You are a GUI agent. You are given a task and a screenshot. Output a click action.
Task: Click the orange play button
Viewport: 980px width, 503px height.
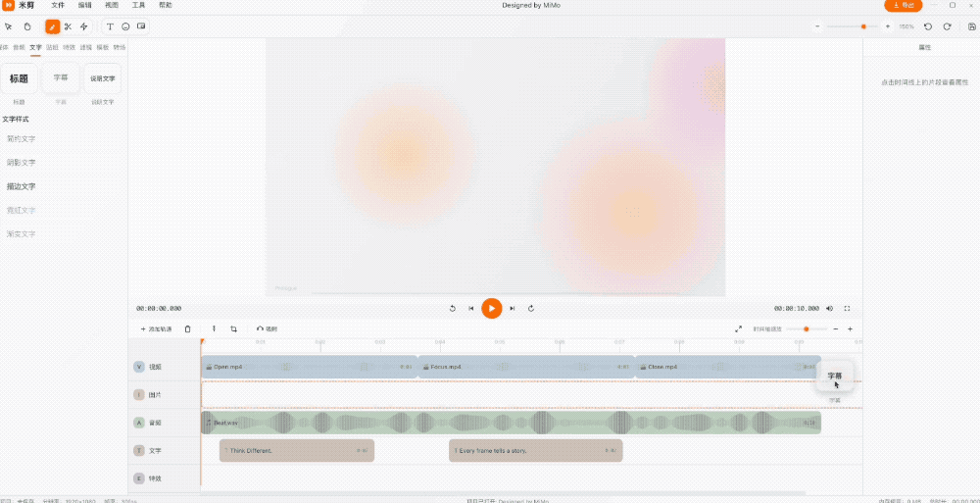492,309
